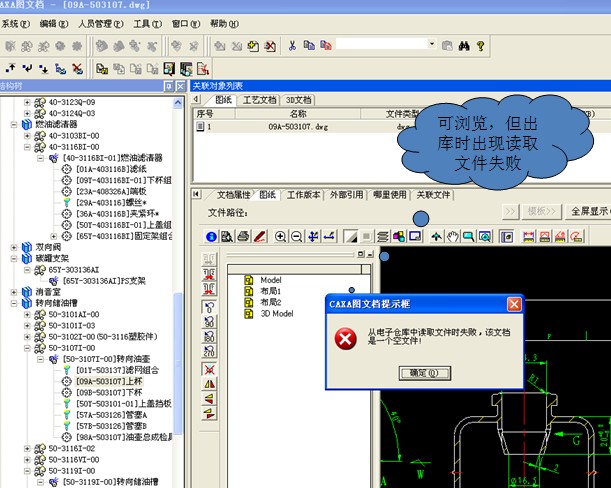Switch to the 关联文件 tab
This screenshot has height=488, width=611.
coord(433,195)
